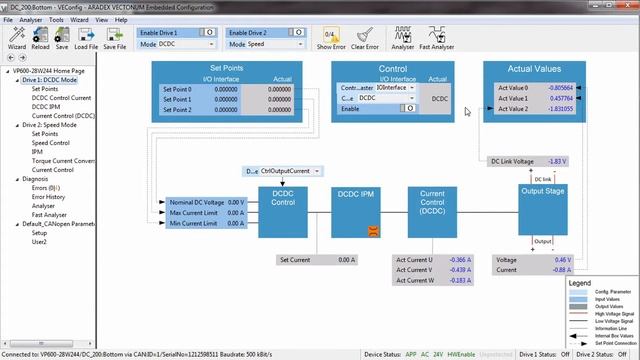Select Fast Analyser tree item

coord(49,215)
